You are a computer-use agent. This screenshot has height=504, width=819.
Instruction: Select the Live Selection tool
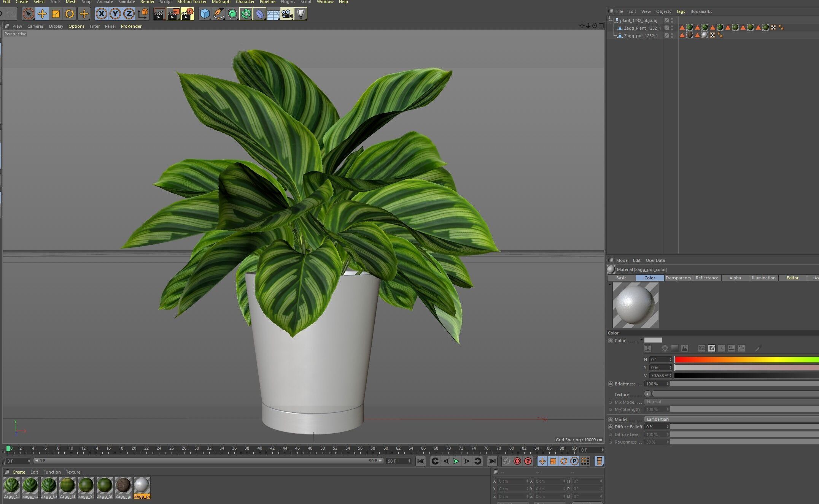point(28,14)
